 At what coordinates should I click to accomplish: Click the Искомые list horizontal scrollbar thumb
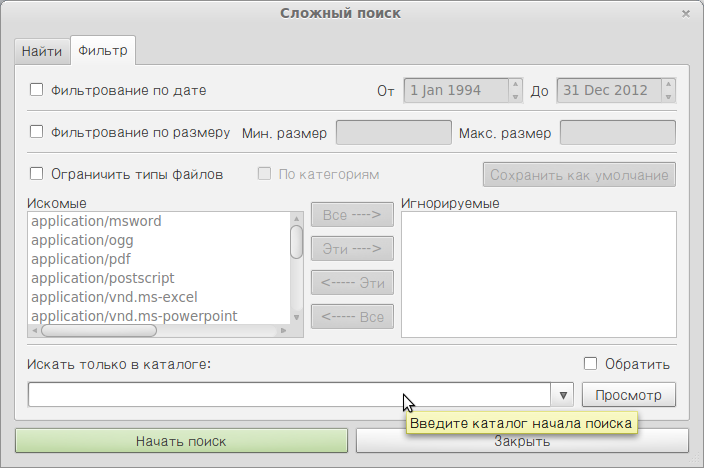click(x=99, y=331)
